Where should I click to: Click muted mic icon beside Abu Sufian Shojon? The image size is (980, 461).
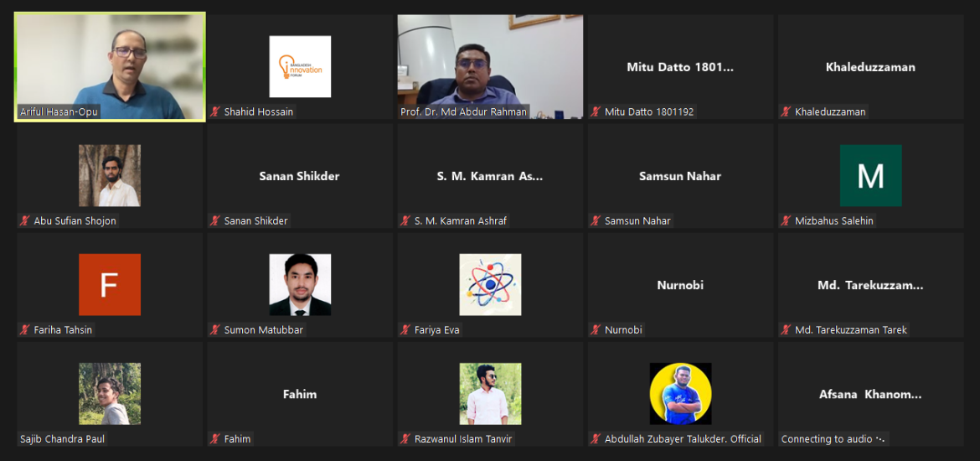[25, 220]
